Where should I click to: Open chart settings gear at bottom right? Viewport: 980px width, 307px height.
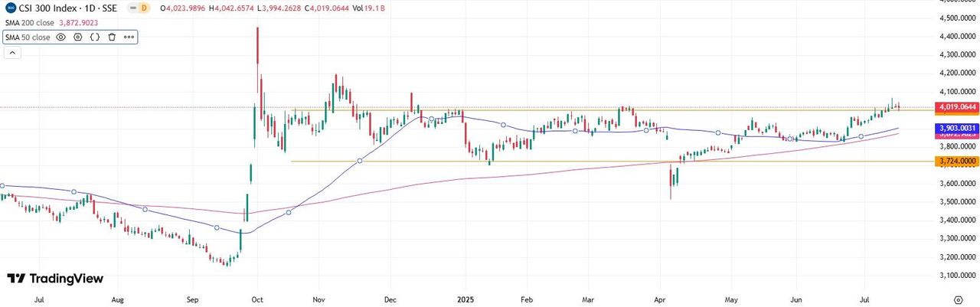pos(959,300)
